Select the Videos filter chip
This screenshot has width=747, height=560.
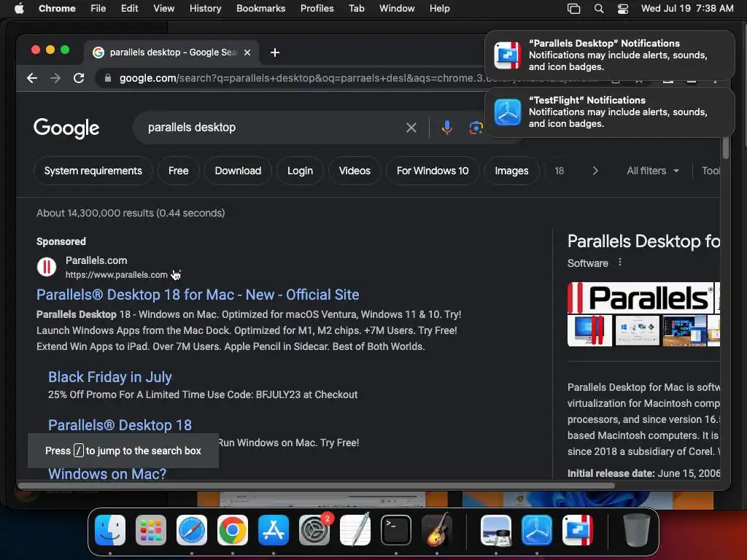[x=355, y=171]
